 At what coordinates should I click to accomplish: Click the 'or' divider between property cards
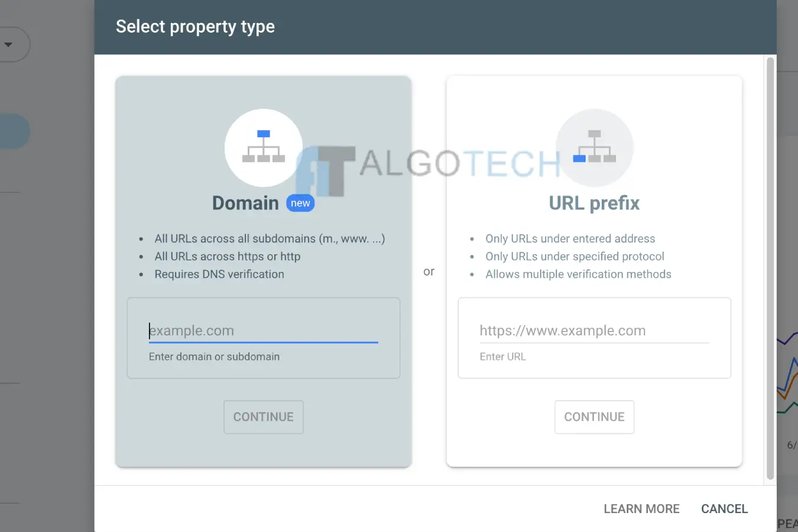(429, 271)
